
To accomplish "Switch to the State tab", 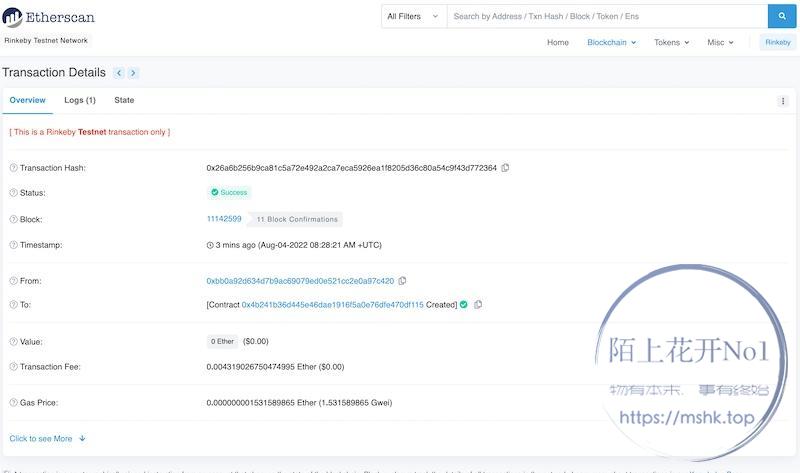I will (124, 100).
